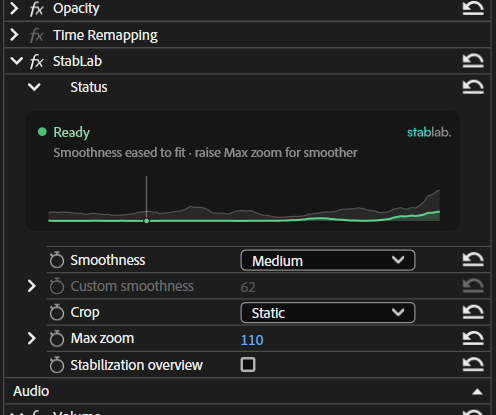Reset the Stabilization overview parameter

(473, 364)
